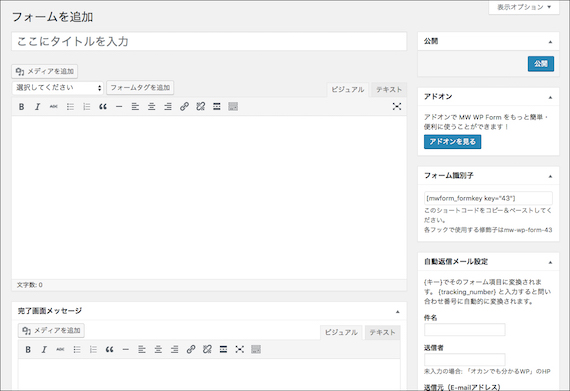Click inside the main form content editor

(x=209, y=197)
